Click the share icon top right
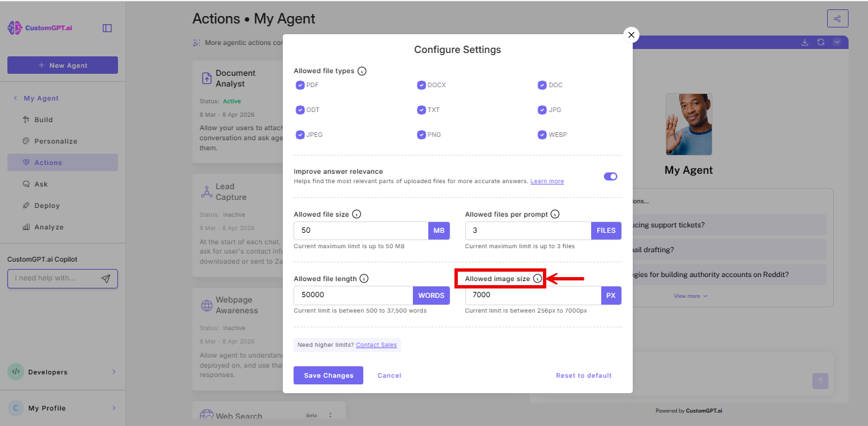The height and width of the screenshot is (426, 868). [x=837, y=18]
